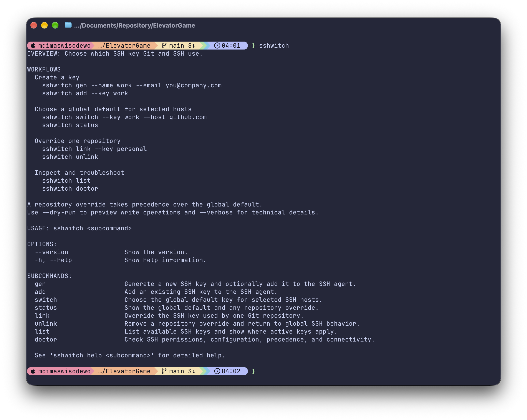Click "See 'sshwitch help <subcommand>'" line

click(130, 355)
